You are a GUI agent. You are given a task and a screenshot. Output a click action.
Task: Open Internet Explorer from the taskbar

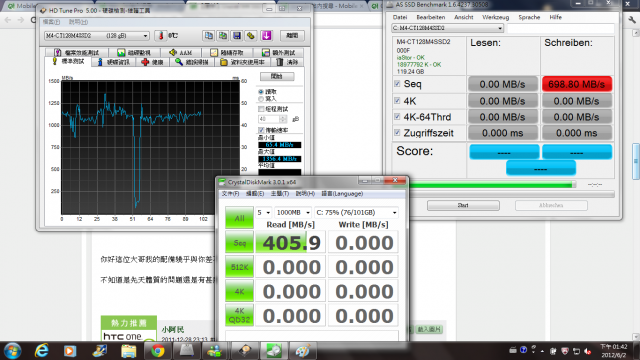point(41,351)
